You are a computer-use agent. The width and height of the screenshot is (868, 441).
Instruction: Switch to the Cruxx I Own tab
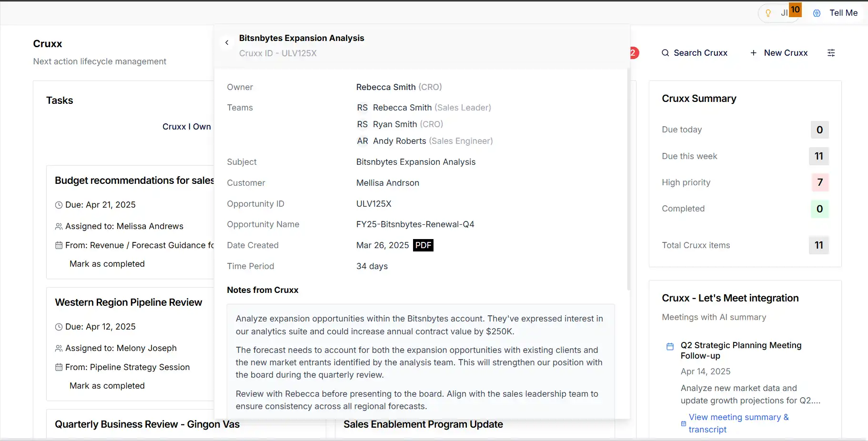[186, 127]
